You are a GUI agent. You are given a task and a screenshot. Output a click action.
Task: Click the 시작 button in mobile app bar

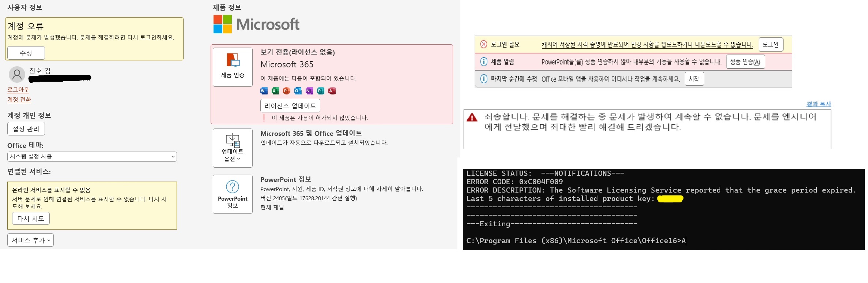(x=694, y=79)
